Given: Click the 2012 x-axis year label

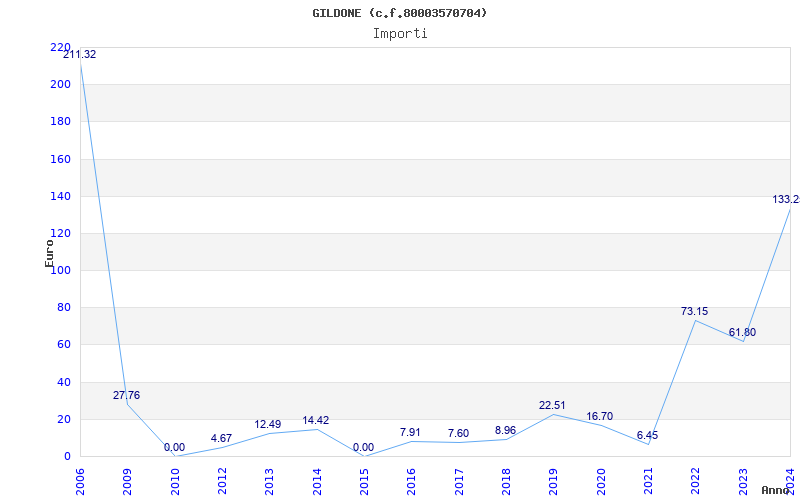Looking at the screenshot, I should (x=222, y=481).
